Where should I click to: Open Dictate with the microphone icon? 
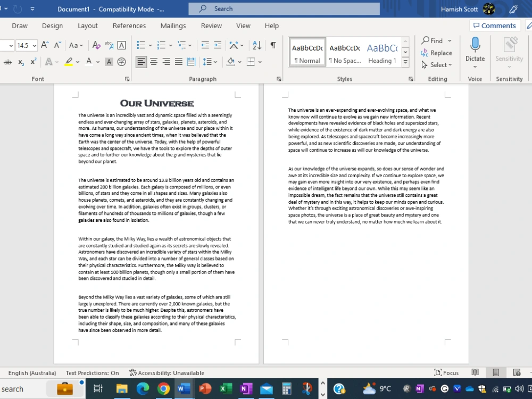[475, 51]
